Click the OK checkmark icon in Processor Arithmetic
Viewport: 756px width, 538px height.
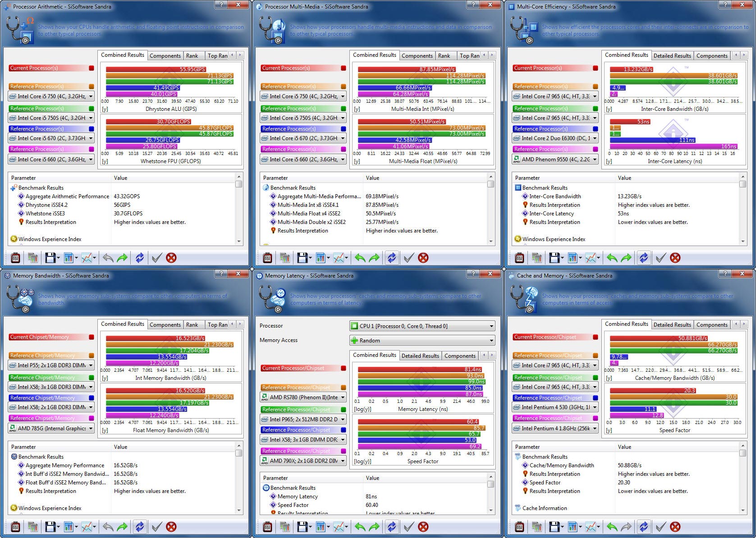pos(156,258)
